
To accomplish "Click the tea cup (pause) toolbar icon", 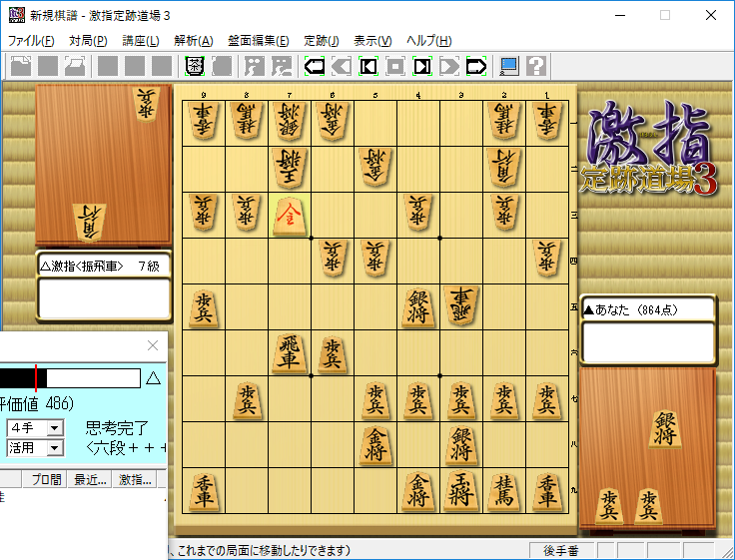I will [195, 66].
